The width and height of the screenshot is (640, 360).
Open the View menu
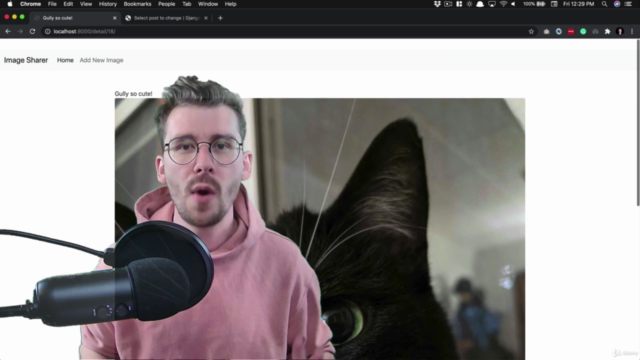click(x=86, y=4)
